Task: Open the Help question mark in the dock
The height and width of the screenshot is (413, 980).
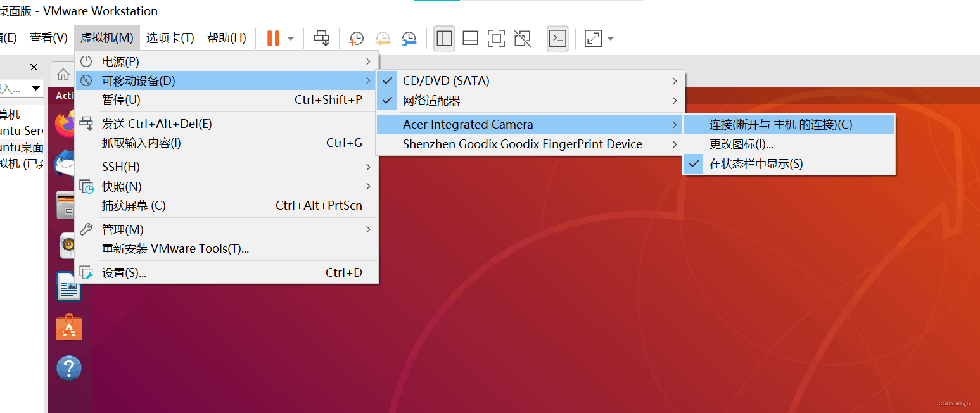Action: pos(69,368)
